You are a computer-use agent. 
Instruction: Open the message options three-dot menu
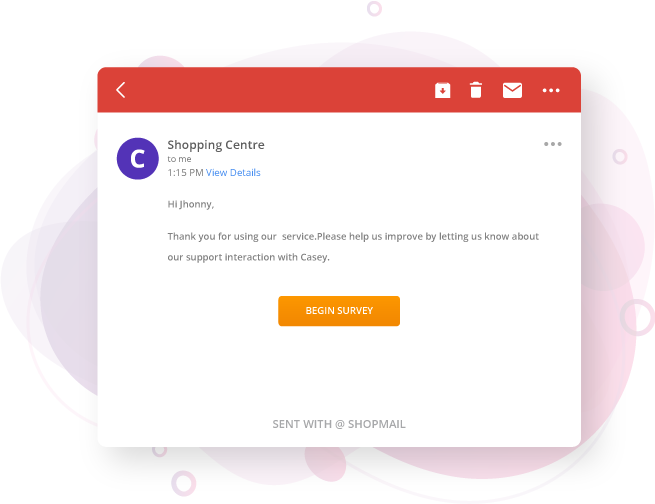(553, 144)
